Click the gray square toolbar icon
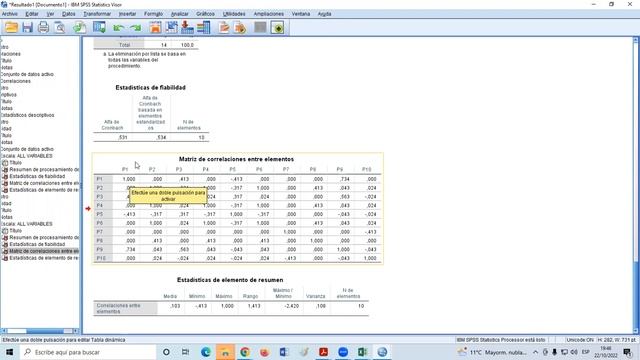This screenshot has width=640, height=360. tap(260, 27)
